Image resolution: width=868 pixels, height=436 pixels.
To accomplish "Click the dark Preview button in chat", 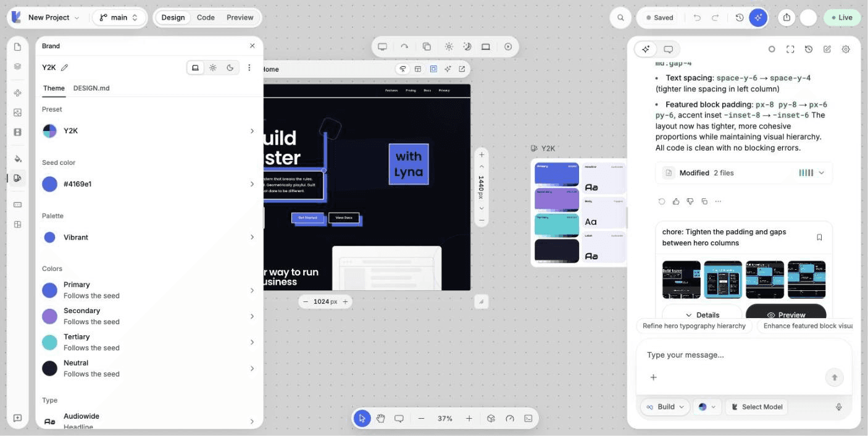I will 786,312.
